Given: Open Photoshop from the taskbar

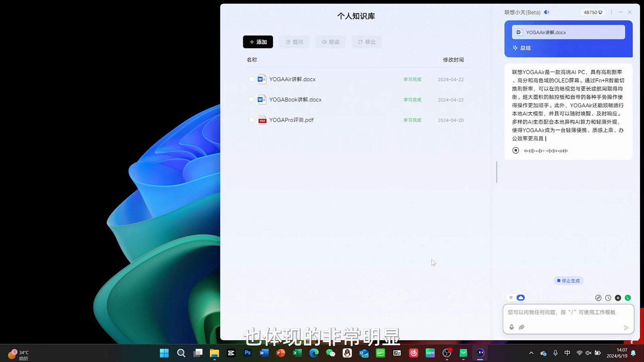Looking at the screenshot, I should pos(248,353).
